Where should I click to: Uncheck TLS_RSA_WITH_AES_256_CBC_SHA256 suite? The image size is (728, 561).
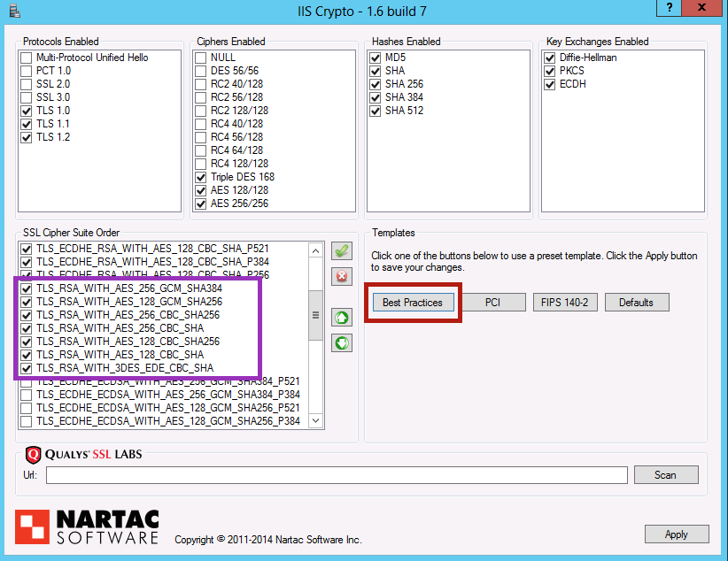click(x=27, y=315)
